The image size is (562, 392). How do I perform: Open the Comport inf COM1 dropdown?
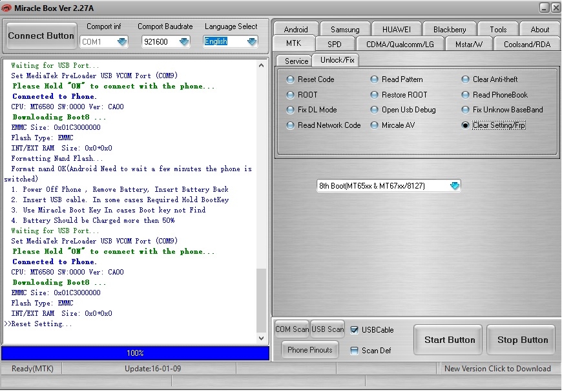[x=122, y=41]
